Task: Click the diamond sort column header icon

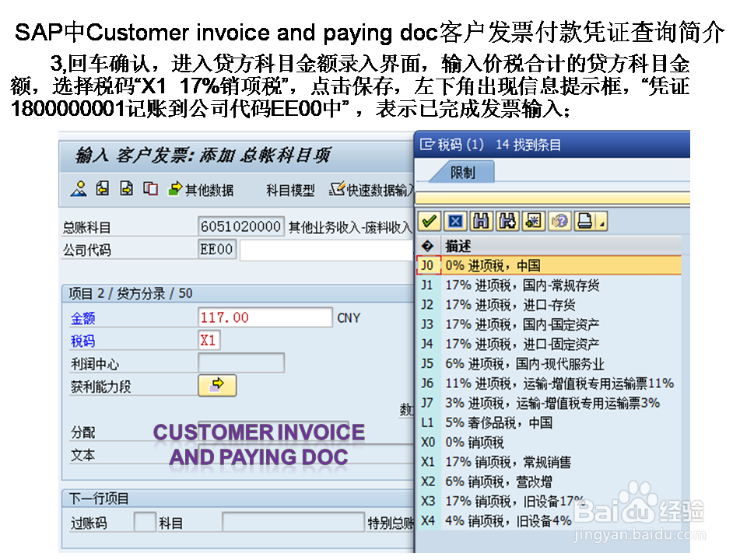Action: (x=427, y=246)
